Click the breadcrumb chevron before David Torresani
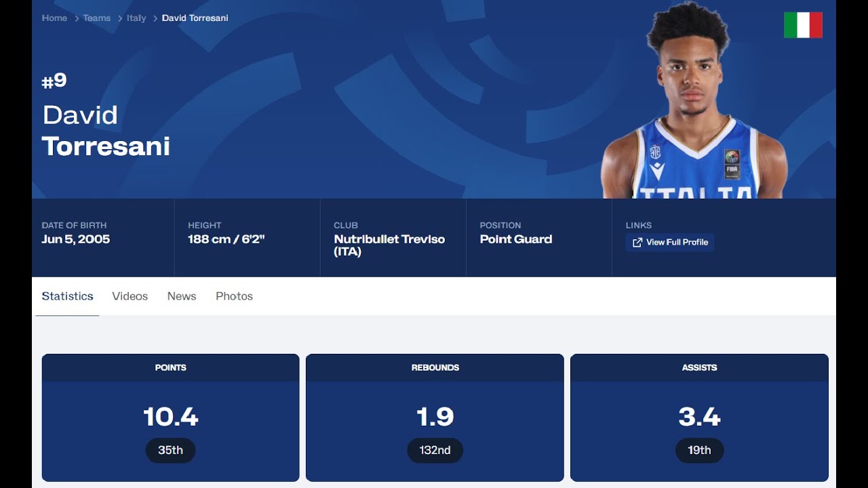This screenshot has height=488, width=868. [155, 18]
